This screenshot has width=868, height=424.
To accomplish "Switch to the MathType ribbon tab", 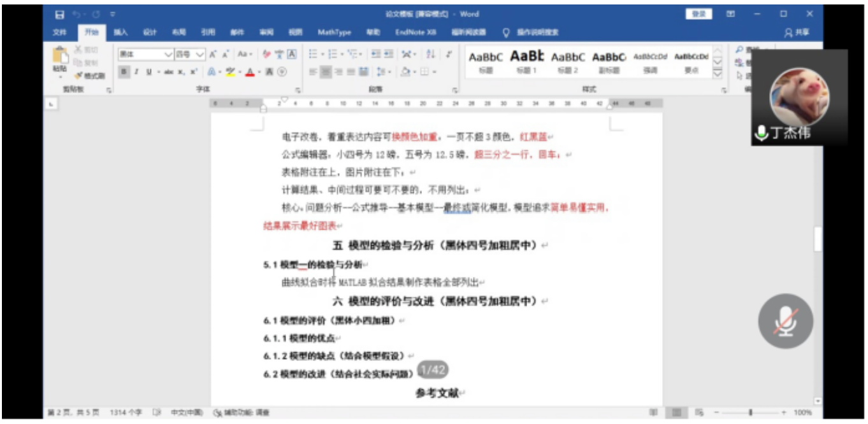I will [334, 32].
